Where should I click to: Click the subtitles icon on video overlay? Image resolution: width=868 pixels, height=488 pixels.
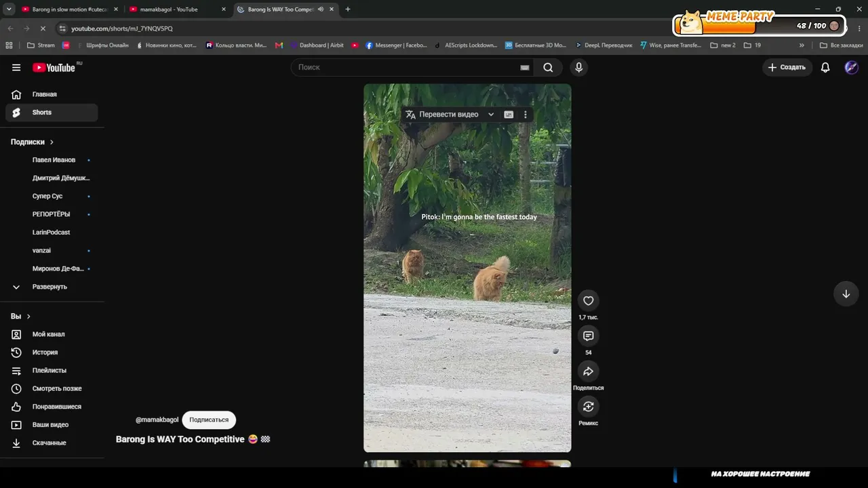tap(509, 115)
